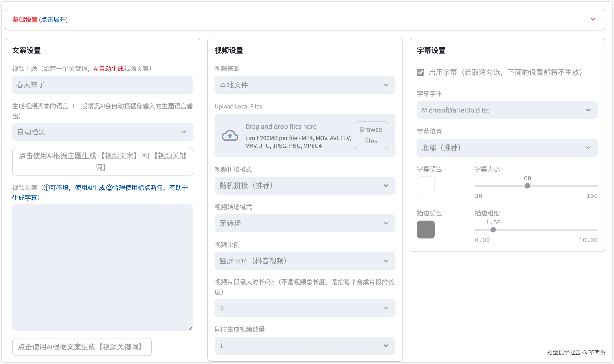Click the 字幕大小 slider handle
Image resolution: width=614 pixels, height=364 pixels.
(x=527, y=186)
